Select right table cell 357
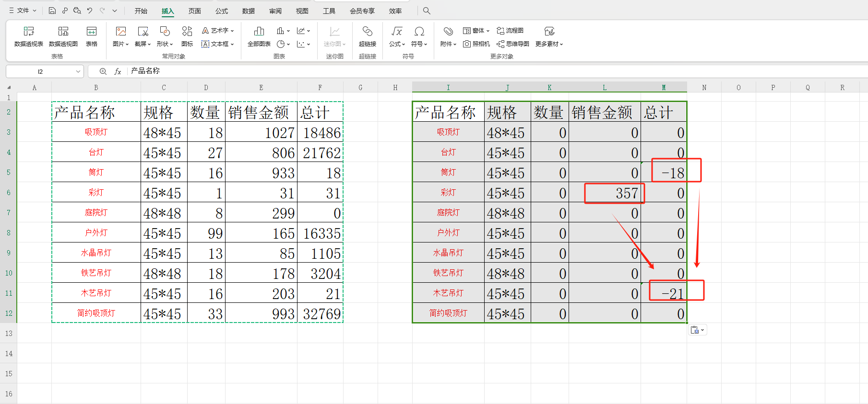 [605, 192]
